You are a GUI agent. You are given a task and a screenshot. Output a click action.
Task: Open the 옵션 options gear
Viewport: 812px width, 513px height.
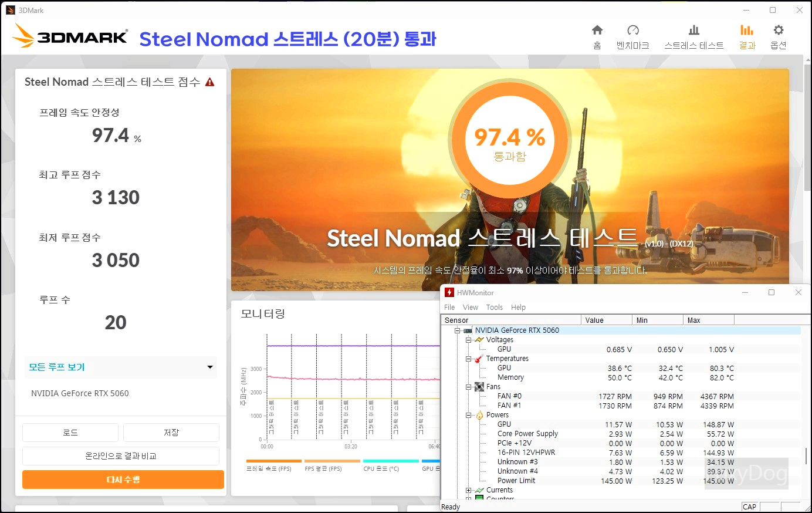pos(778,37)
